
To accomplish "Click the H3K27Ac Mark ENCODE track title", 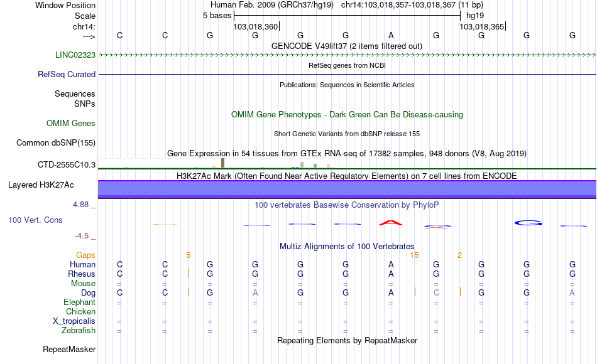I will (x=347, y=176).
